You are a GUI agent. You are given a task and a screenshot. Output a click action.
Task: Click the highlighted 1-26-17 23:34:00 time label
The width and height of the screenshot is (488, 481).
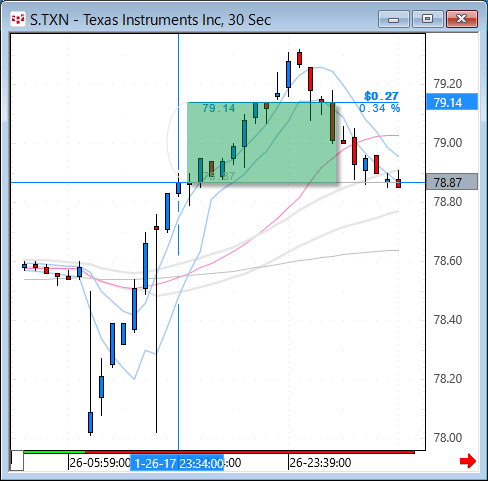pyautogui.click(x=177, y=463)
